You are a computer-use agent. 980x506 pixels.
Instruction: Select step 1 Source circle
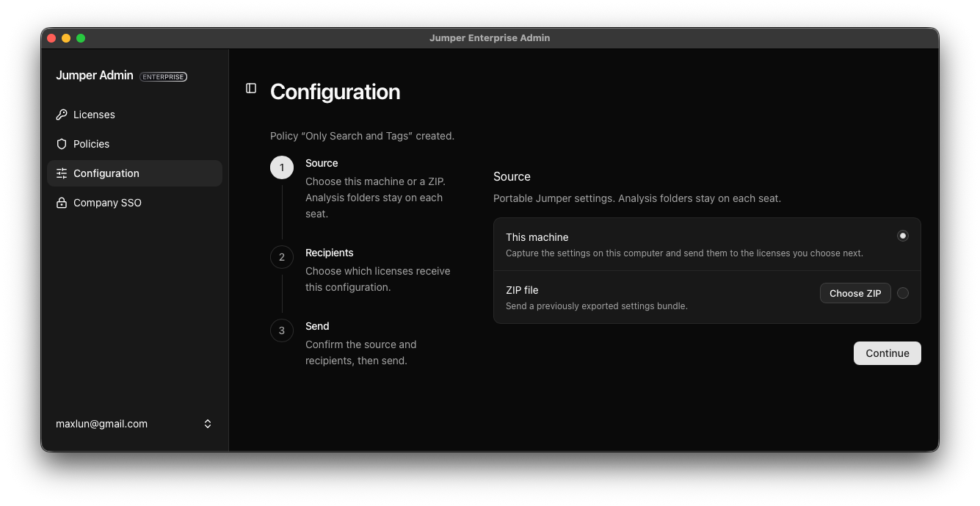[282, 167]
